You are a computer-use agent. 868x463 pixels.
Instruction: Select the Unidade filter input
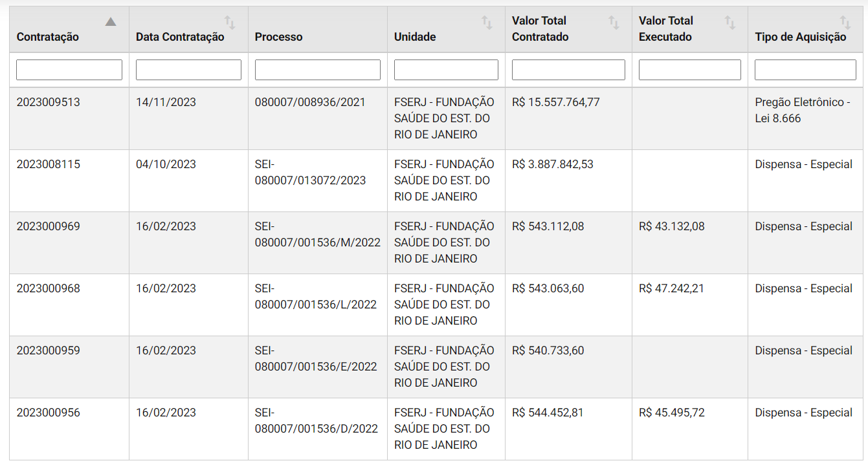click(446, 70)
